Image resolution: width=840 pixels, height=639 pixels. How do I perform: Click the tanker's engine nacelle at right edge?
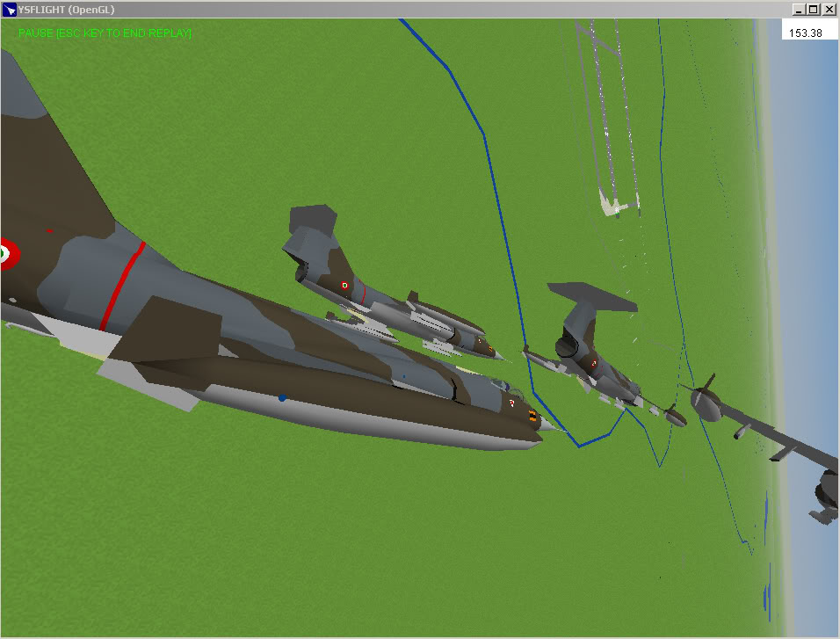click(827, 495)
